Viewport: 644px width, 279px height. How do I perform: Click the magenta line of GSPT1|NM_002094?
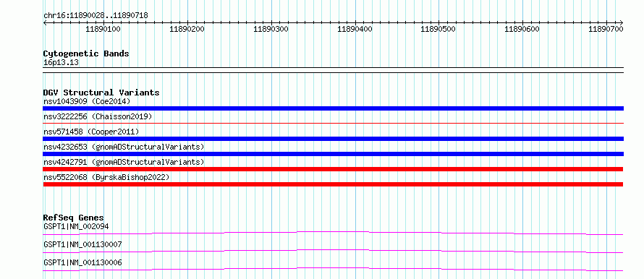pos(333,233)
